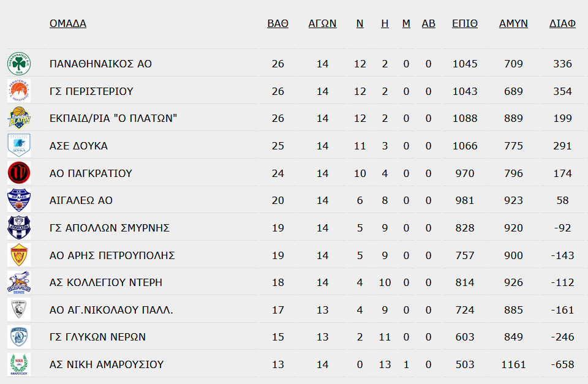
Task: Click the Glyka Nera blue emblem
Action: click(19, 337)
